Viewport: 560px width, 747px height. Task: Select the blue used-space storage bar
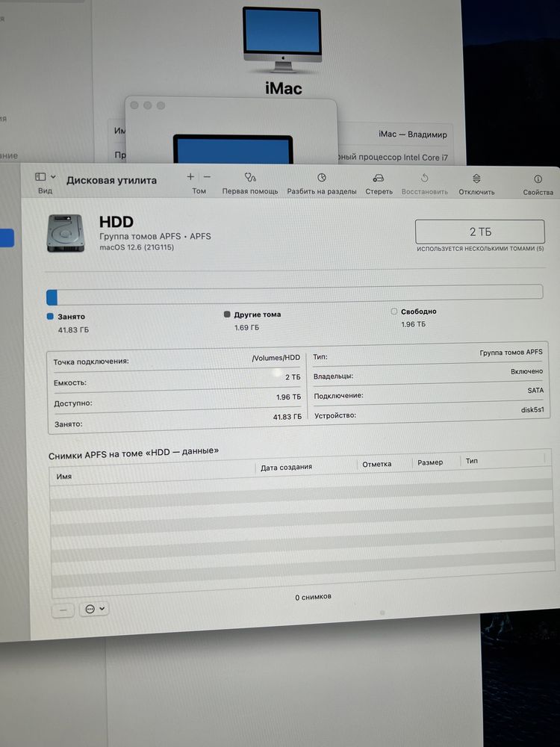[52, 297]
